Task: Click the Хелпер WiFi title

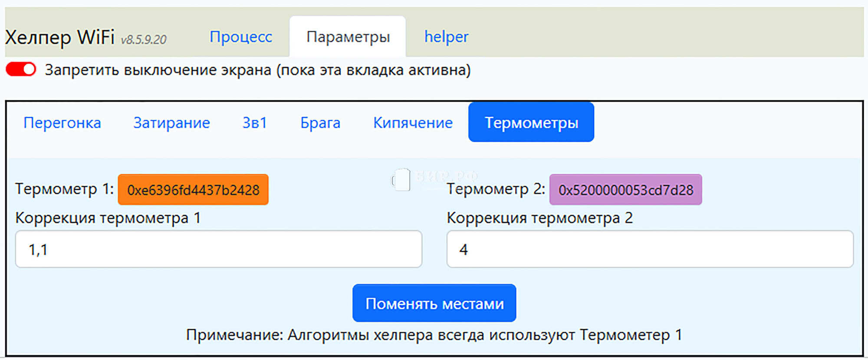Action: pos(60,37)
